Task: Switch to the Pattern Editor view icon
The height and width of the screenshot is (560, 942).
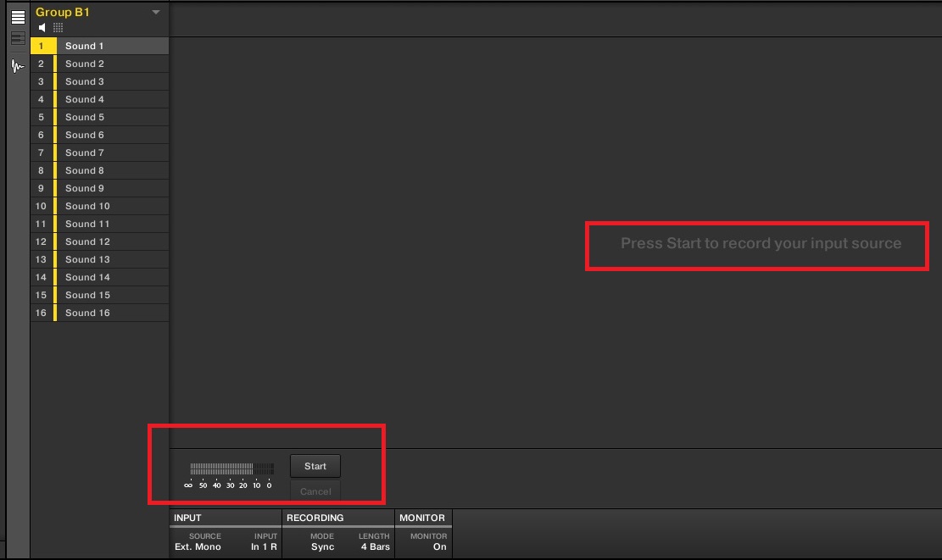Action: pos(18,17)
